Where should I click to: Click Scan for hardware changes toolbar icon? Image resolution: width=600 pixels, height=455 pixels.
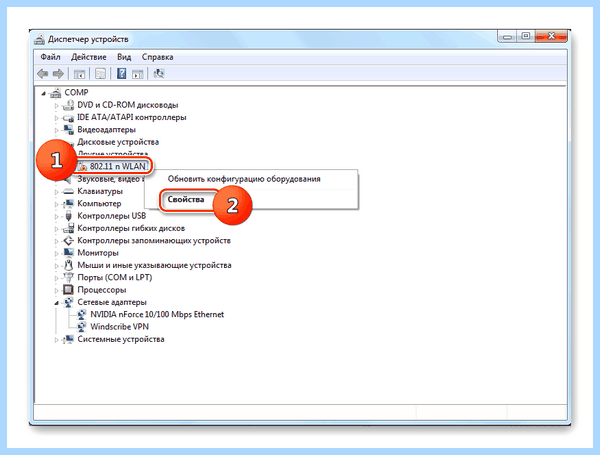pos(158,73)
